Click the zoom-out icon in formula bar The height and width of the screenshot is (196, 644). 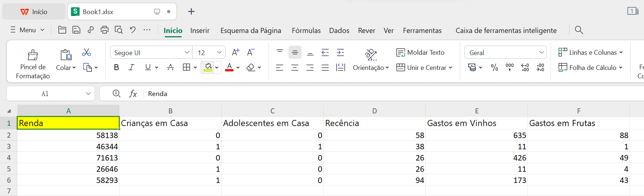117,93
